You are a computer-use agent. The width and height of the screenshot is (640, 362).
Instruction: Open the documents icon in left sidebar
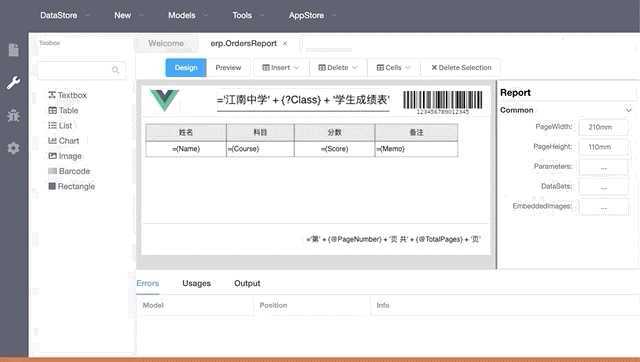point(13,50)
